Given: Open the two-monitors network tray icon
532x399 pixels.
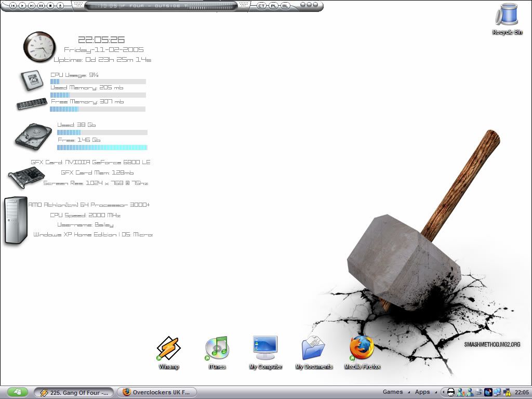Looking at the screenshot, I should (497, 392).
